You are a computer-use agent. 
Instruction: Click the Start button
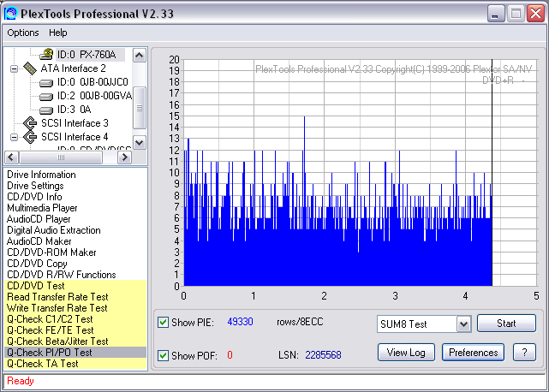[x=506, y=323]
